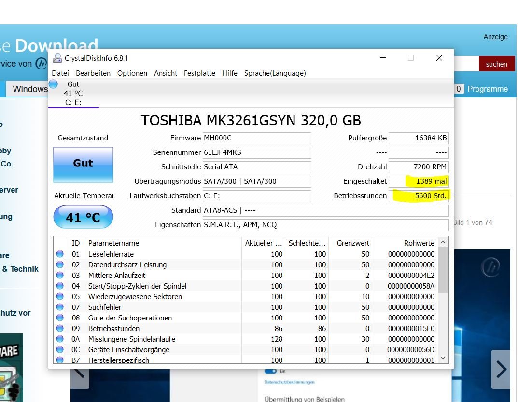Viewport: 532px width, 402px height.
Task: Open the Datei menu
Action: tap(60, 73)
